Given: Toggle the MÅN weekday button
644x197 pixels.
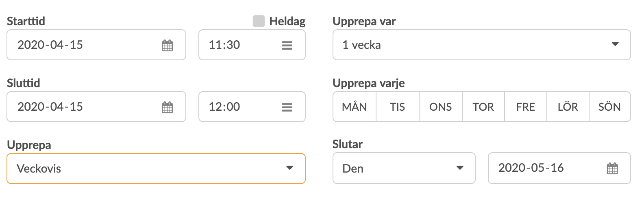Looking at the screenshot, I should [x=355, y=107].
